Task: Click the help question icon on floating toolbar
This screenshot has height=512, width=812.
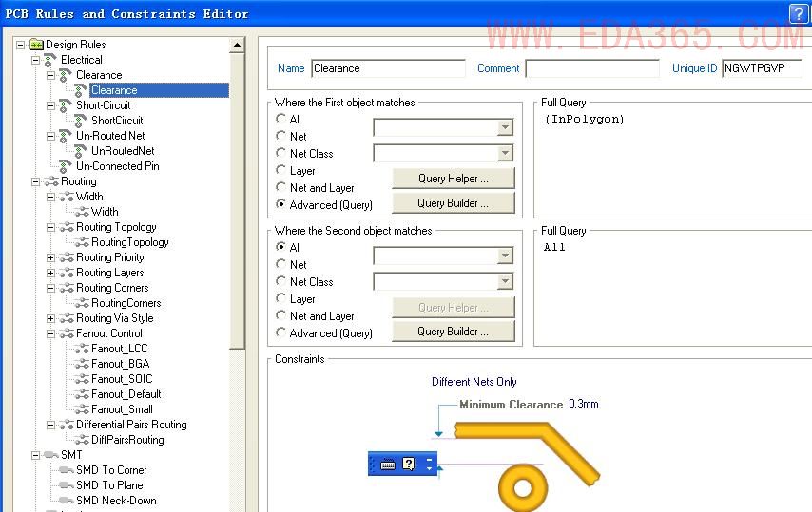Action: click(409, 464)
